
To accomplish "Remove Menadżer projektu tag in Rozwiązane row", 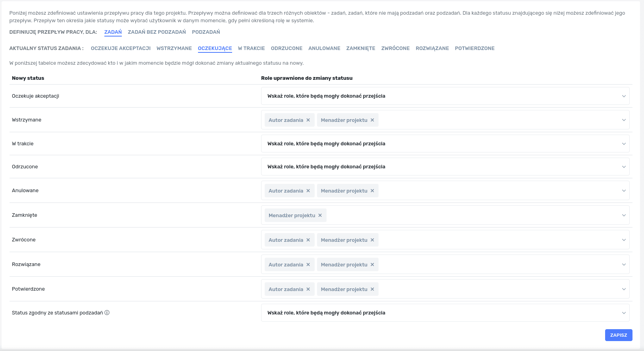I will (x=372, y=264).
